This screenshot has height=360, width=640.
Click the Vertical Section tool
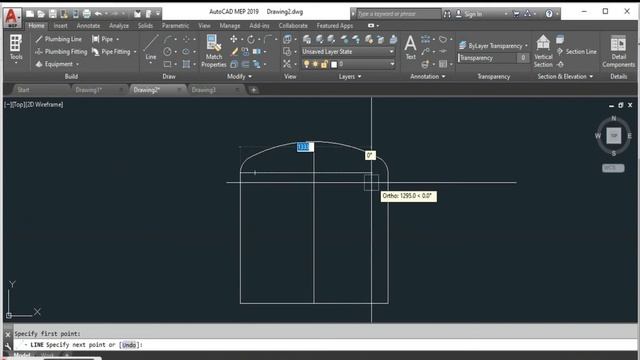[543, 51]
